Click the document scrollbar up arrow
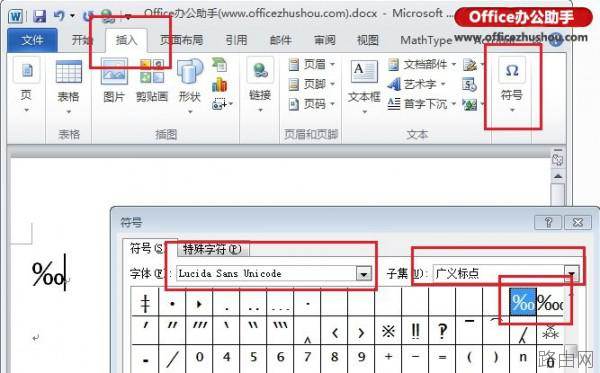The width and height of the screenshot is (600, 373). click(558, 176)
